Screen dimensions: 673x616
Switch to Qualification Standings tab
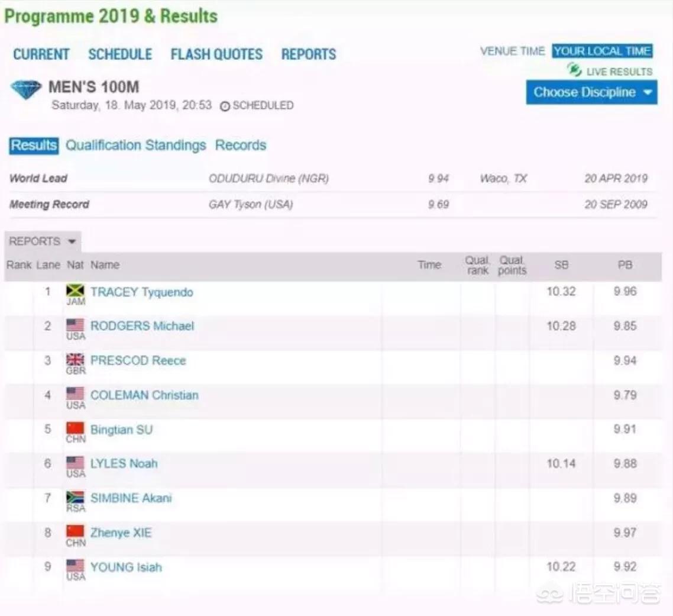pos(135,145)
